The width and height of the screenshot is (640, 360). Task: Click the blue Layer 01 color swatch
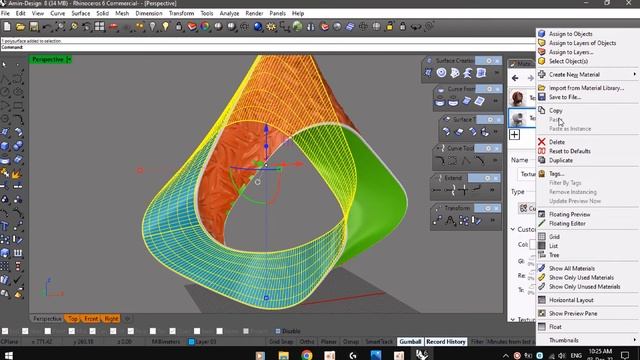pyautogui.click(x=191, y=342)
